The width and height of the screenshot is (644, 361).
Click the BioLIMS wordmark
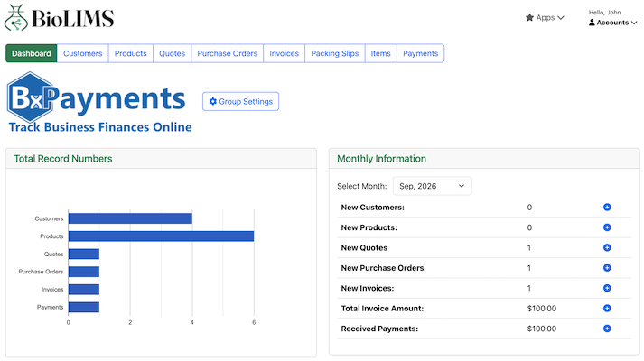click(x=72, y=18)
